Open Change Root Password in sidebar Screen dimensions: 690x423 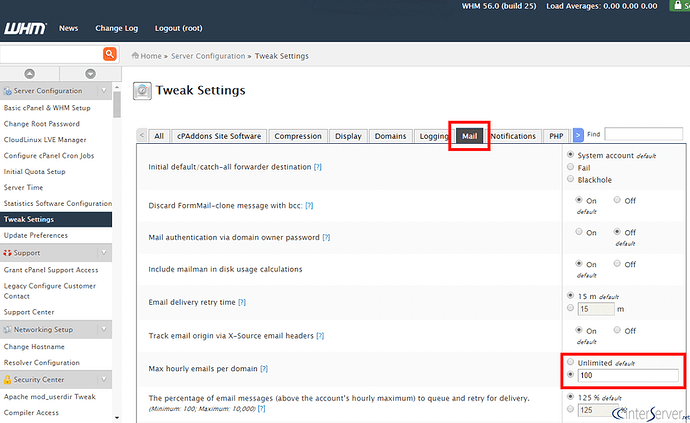click(42, 124)
